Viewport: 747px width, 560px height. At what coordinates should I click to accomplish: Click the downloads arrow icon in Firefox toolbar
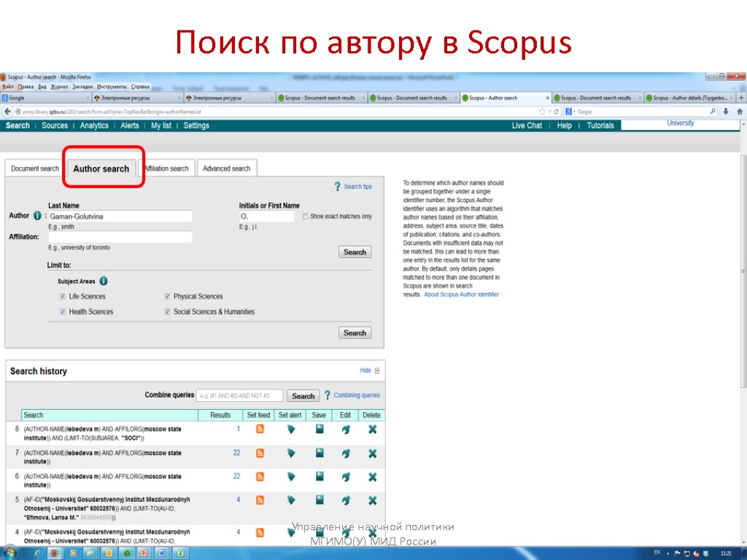coord(726,112)
